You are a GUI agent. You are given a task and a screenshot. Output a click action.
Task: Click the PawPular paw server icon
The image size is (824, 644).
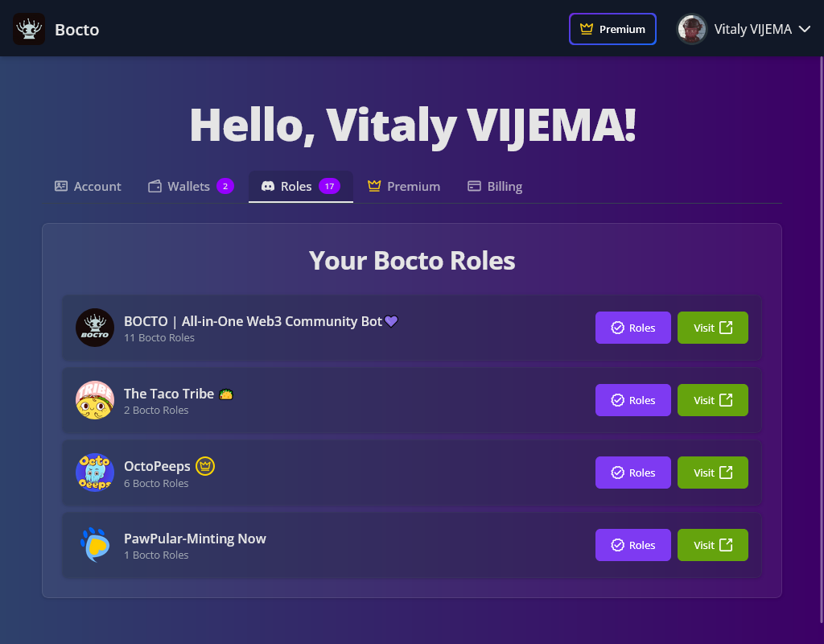click(x=94, y=545)
